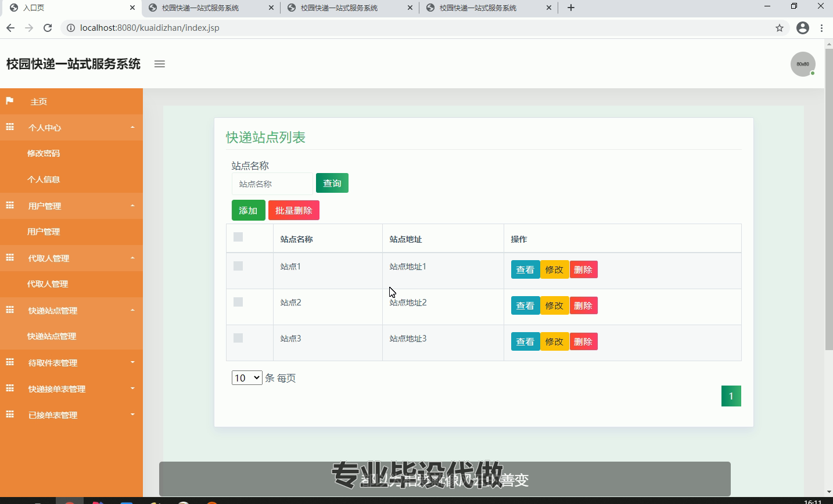Go forward with browser forward arrow
Viewport: 833px width, 504px height.
pyautogui.click(x=29, y=28)
